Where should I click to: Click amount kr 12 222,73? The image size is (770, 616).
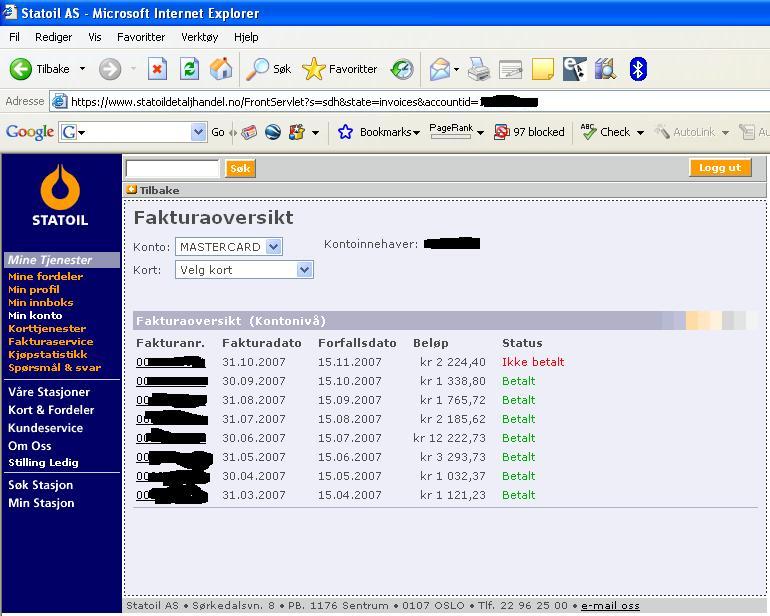(449, 438)
